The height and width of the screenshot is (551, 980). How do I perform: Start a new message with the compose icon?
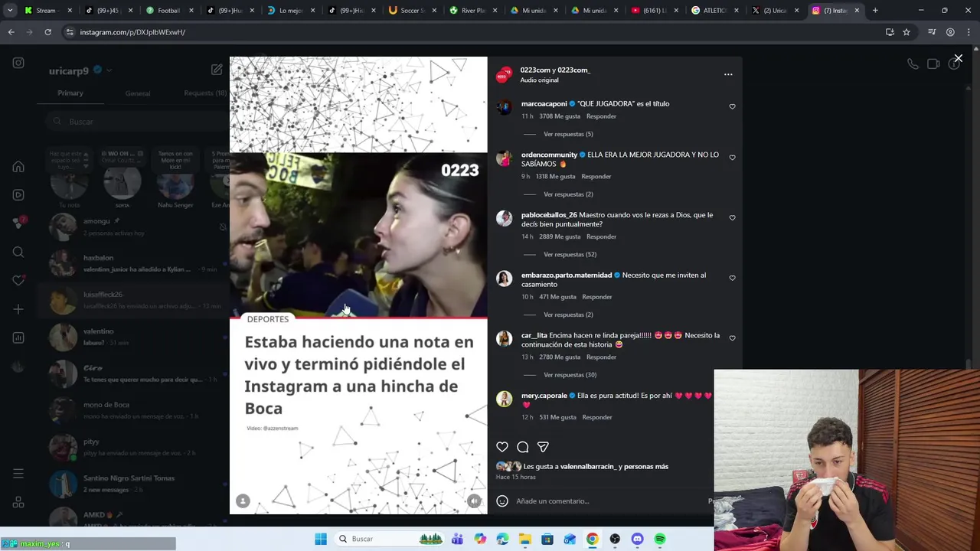click(x=217, y=70)
